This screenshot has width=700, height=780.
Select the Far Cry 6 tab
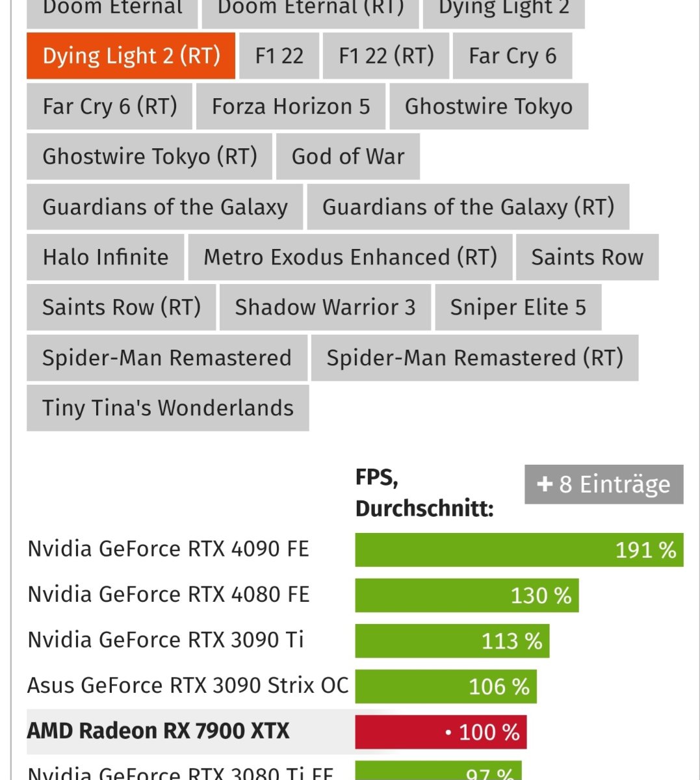512,56
